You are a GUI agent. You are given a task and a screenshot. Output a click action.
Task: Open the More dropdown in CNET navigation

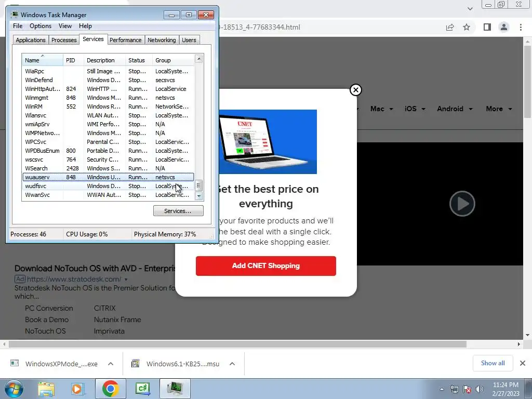(x=499, y=109)
